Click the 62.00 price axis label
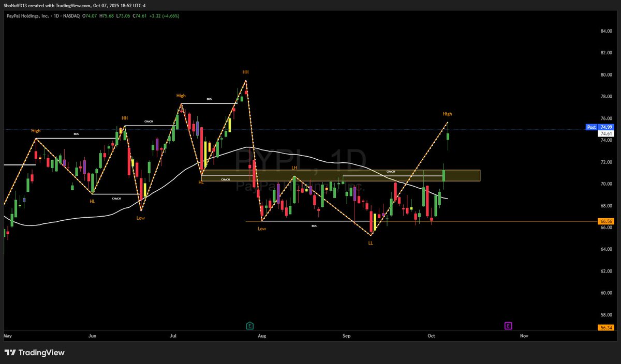 [x=607, y=271]
